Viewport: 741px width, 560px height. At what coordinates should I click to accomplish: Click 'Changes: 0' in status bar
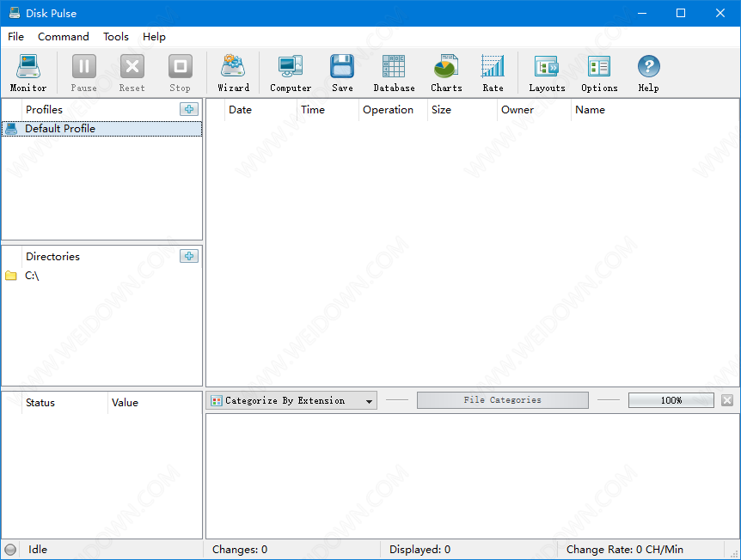[x=240, y=549]
